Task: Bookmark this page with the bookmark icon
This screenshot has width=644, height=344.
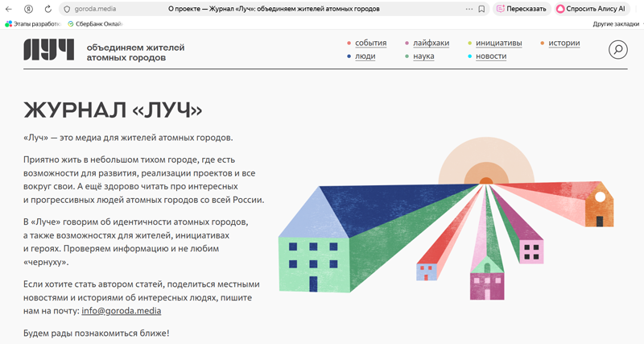Action: tap(481, 9)
